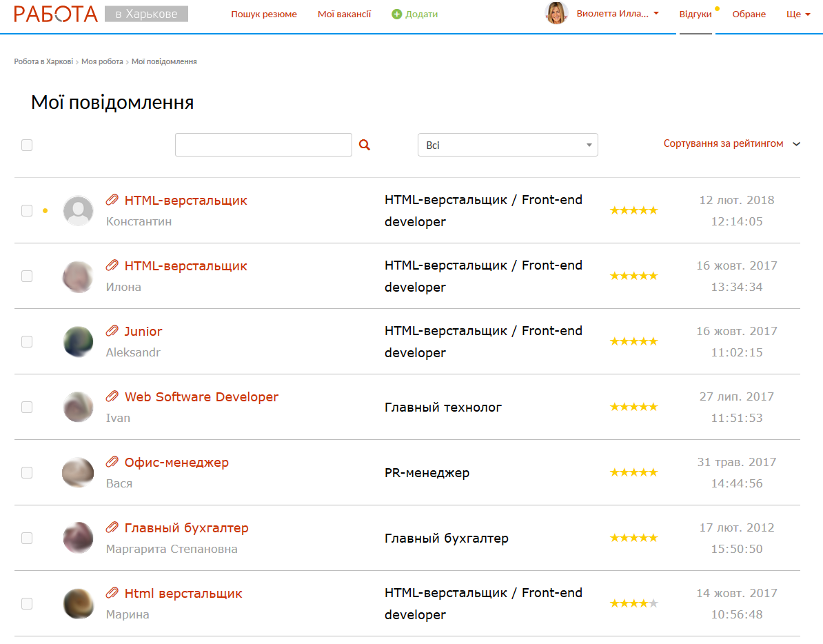Go to Пошук резюме in the top menu
Viewport: 823px width, 644px height.
pyautogui.click(x=264, y=14)
